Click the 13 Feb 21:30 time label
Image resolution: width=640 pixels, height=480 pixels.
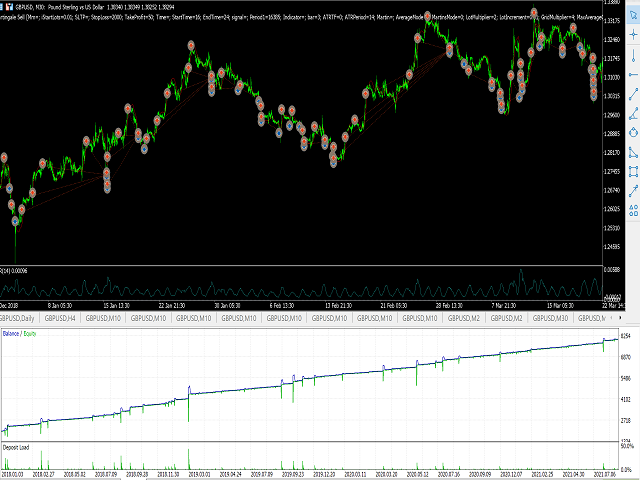click(x=338, y=305)
